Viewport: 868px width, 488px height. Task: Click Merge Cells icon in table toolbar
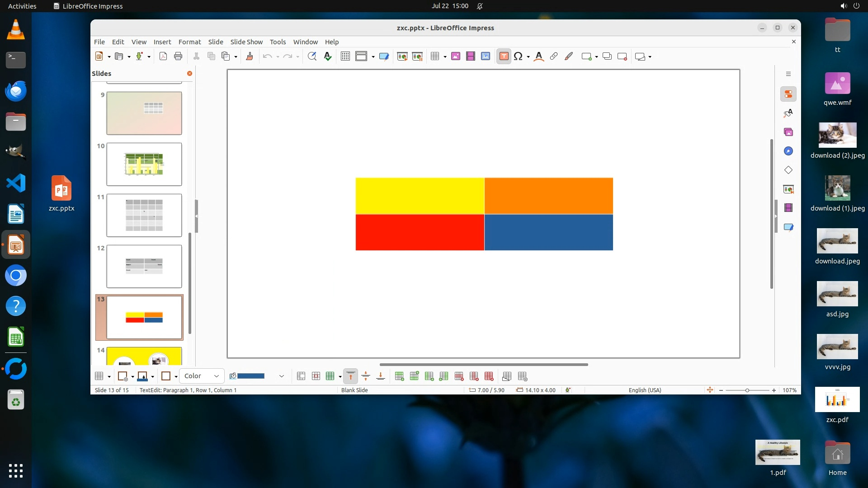[301, 376]
